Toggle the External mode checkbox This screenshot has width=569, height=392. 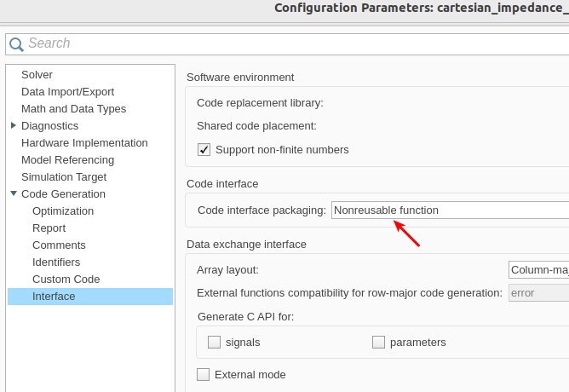(203, 374)
